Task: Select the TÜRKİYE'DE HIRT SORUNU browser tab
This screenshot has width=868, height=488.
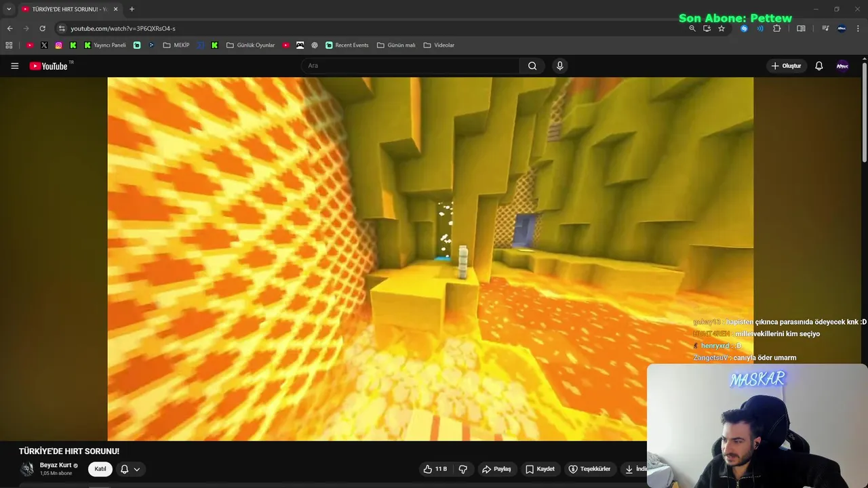Action: 70,9
